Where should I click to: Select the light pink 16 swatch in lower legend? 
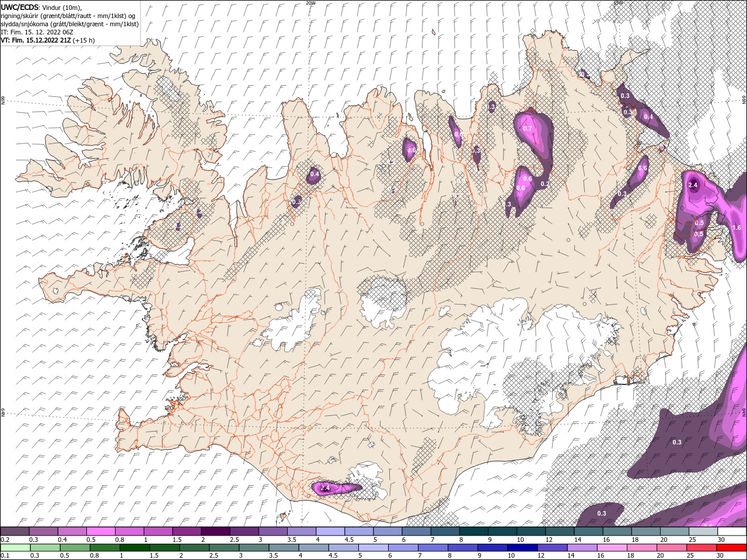(x=611, y=548)
